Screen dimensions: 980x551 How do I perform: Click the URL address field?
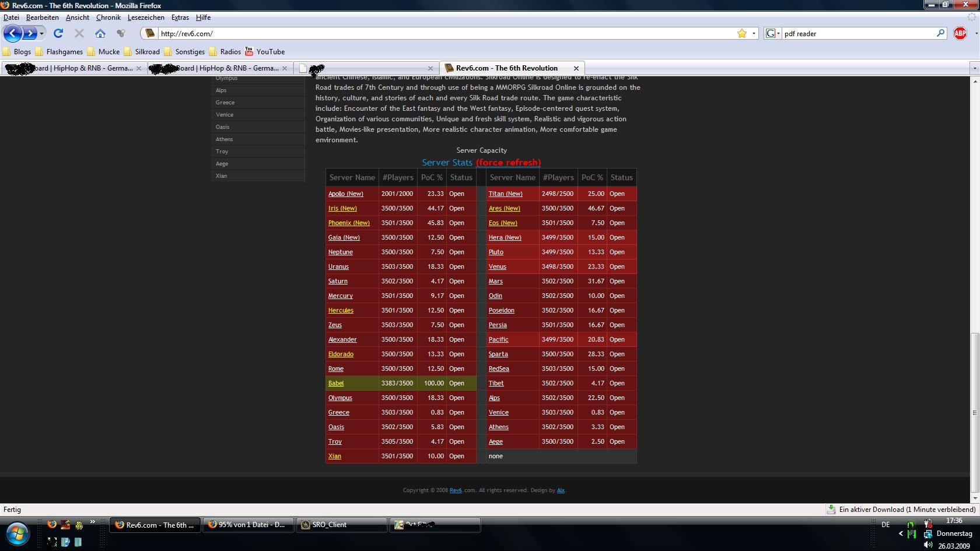[x=443, y=33]
